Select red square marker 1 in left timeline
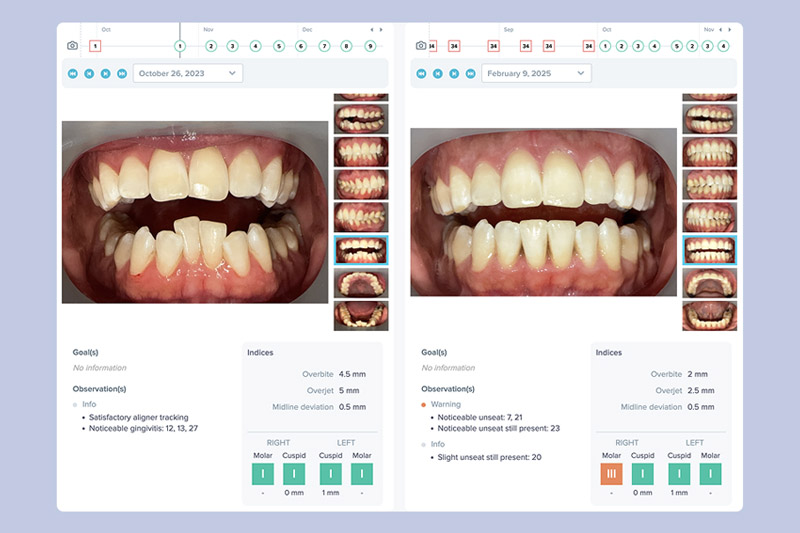The width and height of the screenshot is (800, 533). coord(95,46)
